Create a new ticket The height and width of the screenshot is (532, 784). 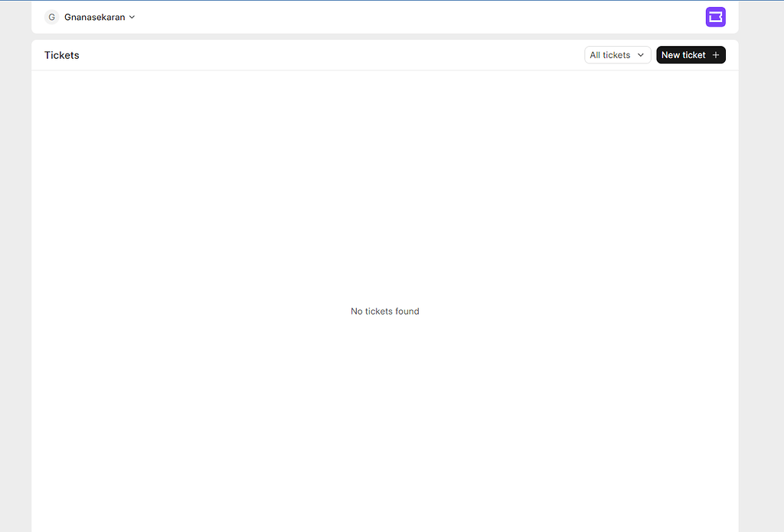pos(690,54)
